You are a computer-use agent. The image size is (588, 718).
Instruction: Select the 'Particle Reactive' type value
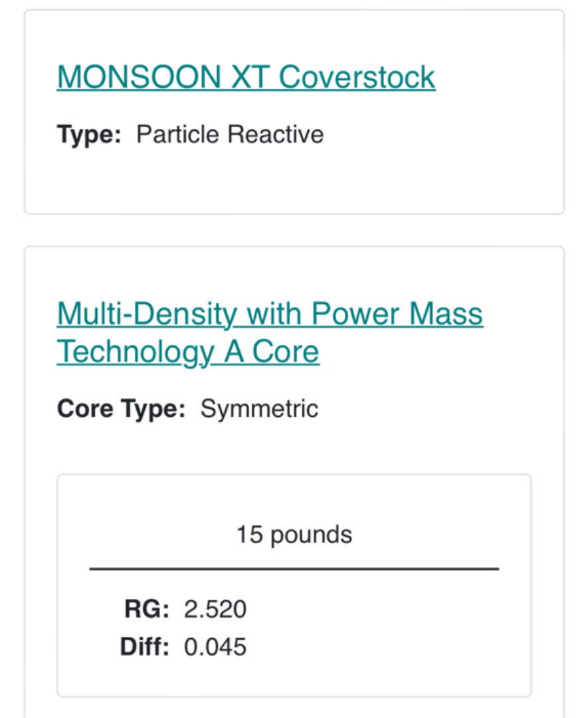(x=230, y=134)
